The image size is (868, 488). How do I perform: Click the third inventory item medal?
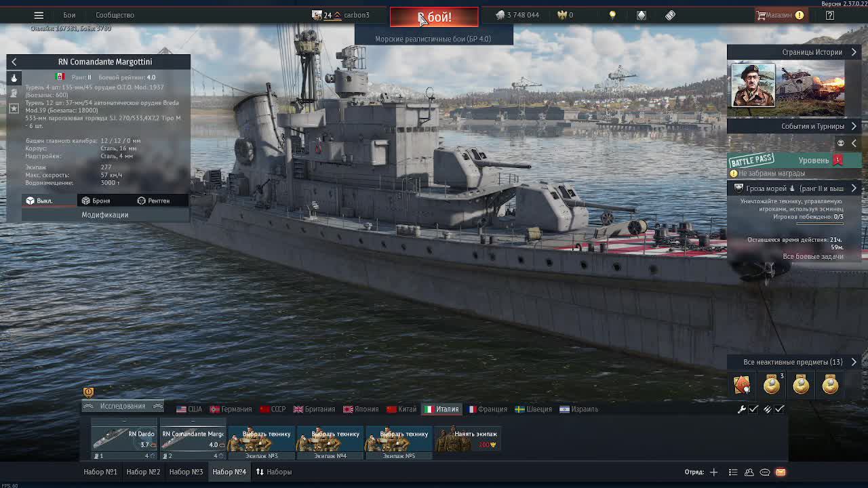pos(801,385)
